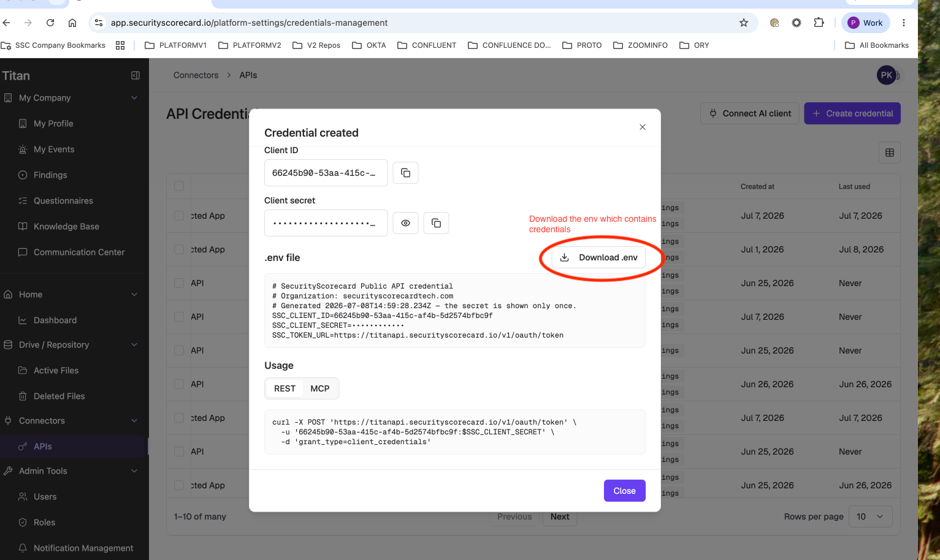The width and height of the screenshot is (940, 560).
Task: Open All Bookmarks folder
Action: pyautogui.click(x=877, y=45)
